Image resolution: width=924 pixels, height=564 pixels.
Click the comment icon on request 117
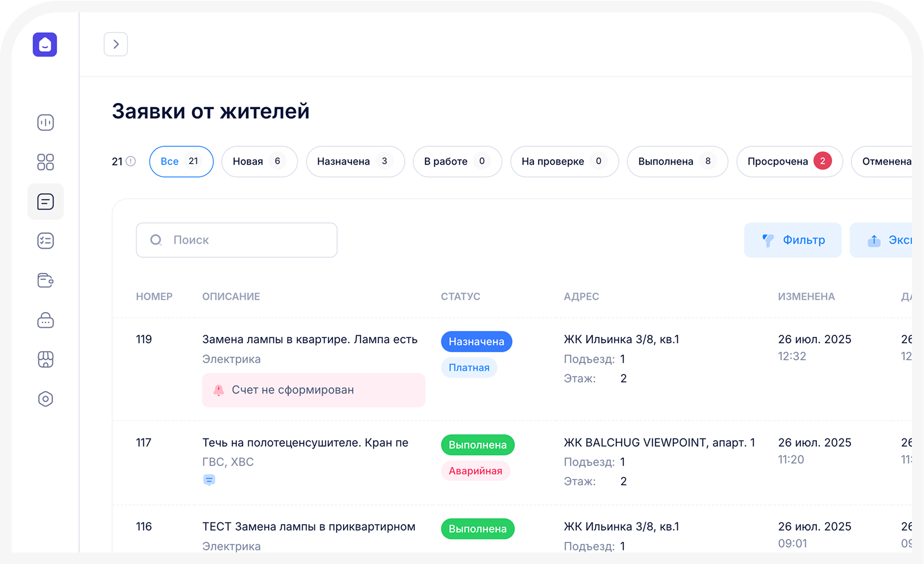pyautogui.click(x=209, y=480)
